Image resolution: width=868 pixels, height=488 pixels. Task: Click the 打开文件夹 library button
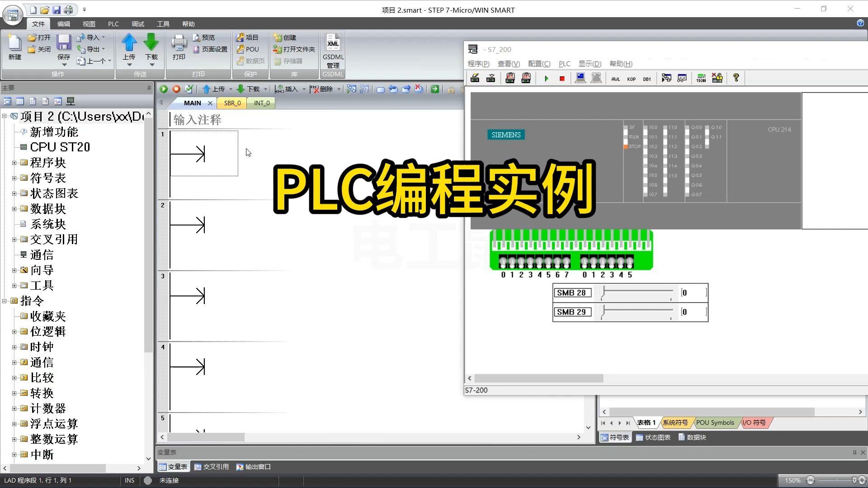pyautogui.click(x=295, y=49)
